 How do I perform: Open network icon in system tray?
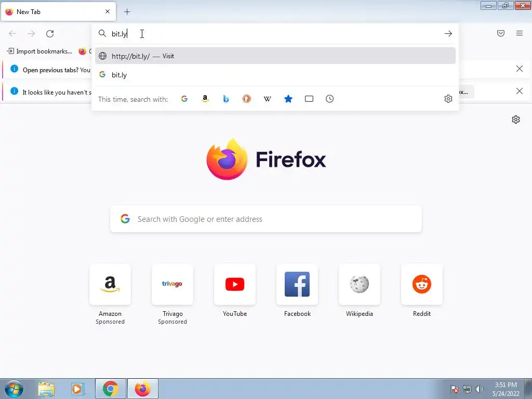click(467, 389)
